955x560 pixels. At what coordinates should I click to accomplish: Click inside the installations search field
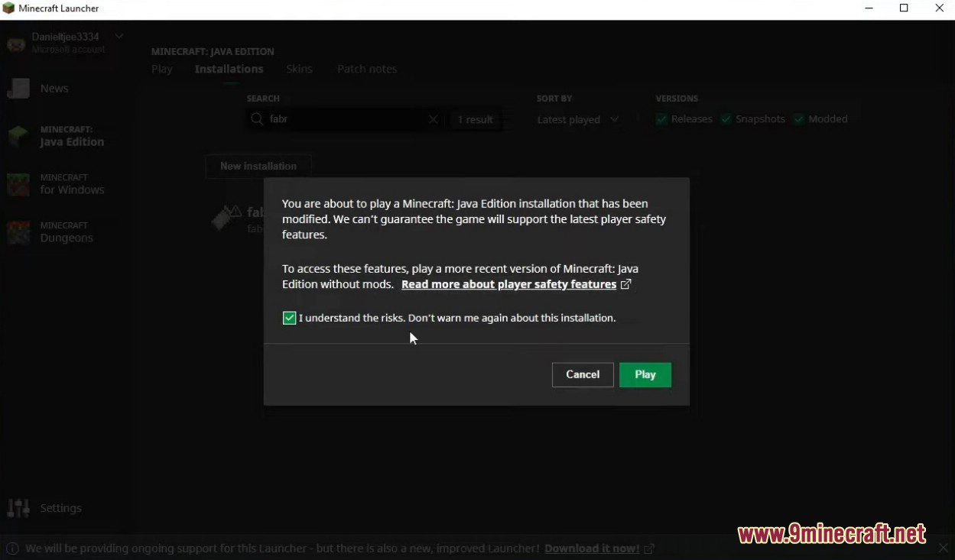pos(345,119)
